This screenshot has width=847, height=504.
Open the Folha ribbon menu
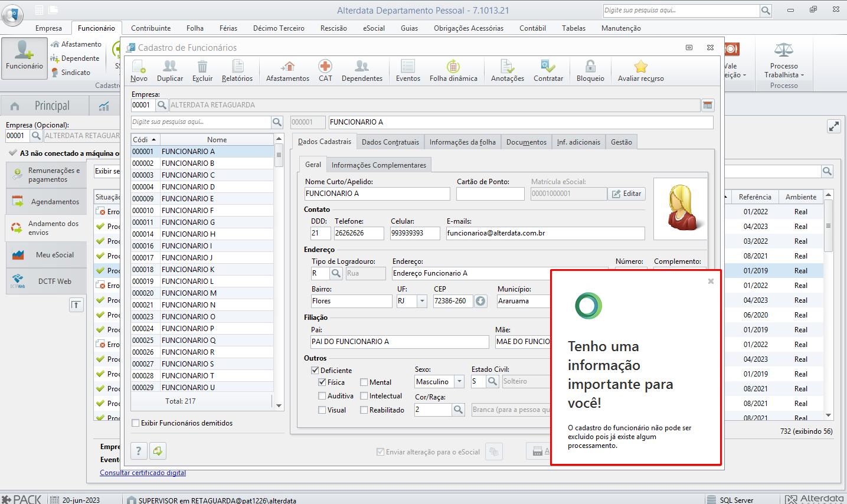pos(195,28)
